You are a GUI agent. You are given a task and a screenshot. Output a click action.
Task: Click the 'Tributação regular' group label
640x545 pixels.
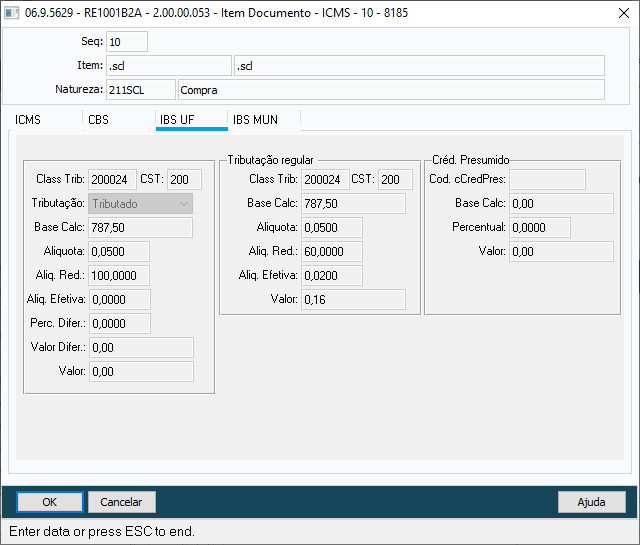270,160
